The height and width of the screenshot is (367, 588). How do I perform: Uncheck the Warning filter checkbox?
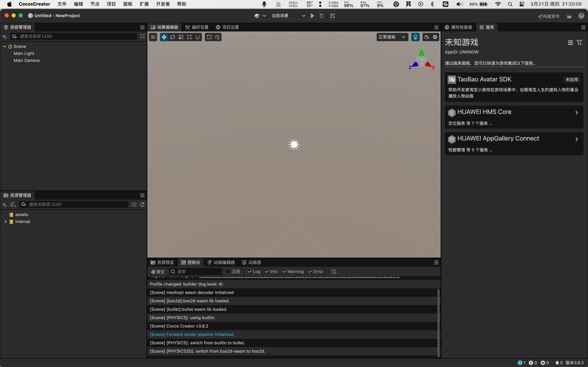284,272
